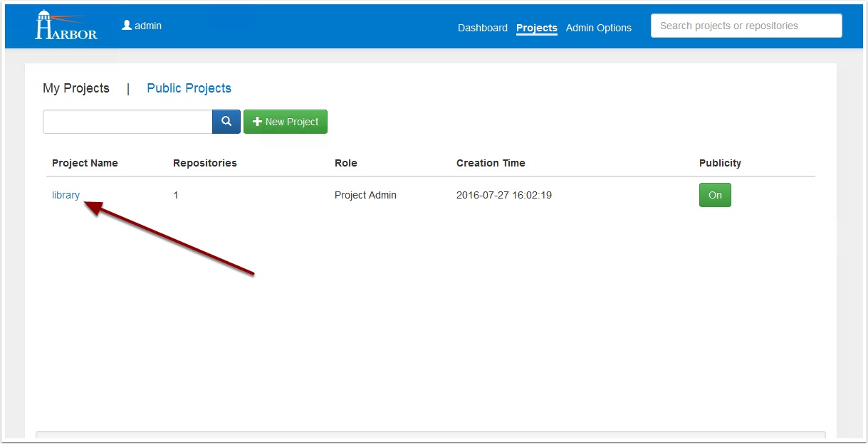Open the library project link
The width and height of the screenshot is (868, 444).
(x=66, y=195)
